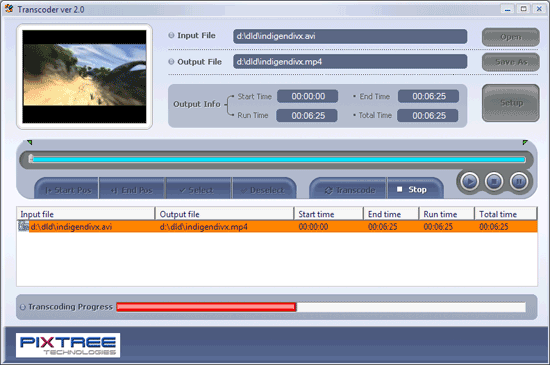Click the End Pos button
550x365 pixels.
point(132,190)
